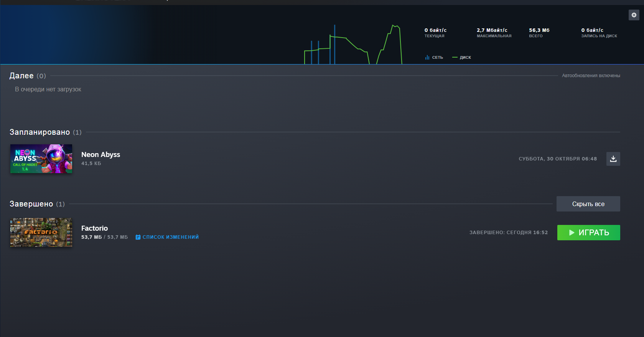Click the download activity graph
This screenshot has height=337, width=644.
pos(353,44)
